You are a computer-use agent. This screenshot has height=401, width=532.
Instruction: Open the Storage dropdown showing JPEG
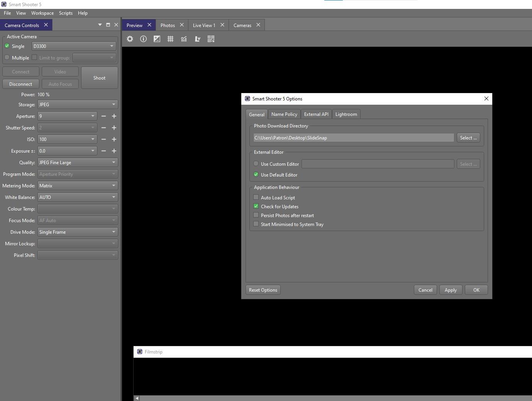click(x=78, y=105)
